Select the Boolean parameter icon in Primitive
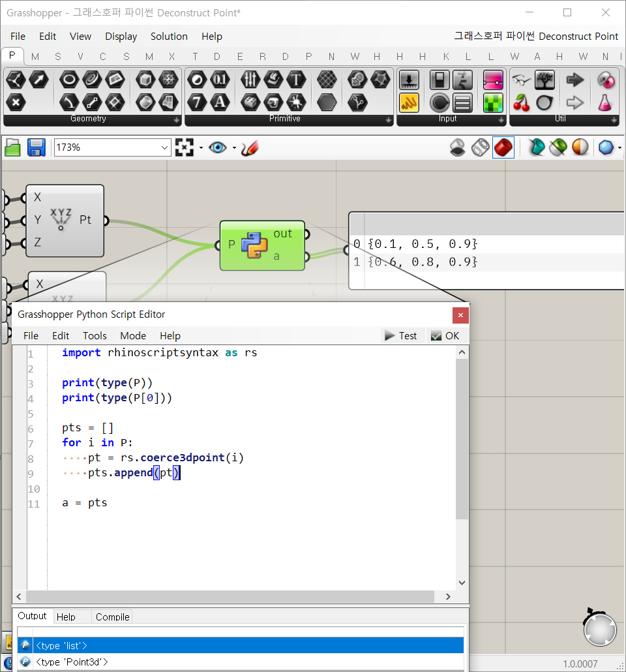 197,80
